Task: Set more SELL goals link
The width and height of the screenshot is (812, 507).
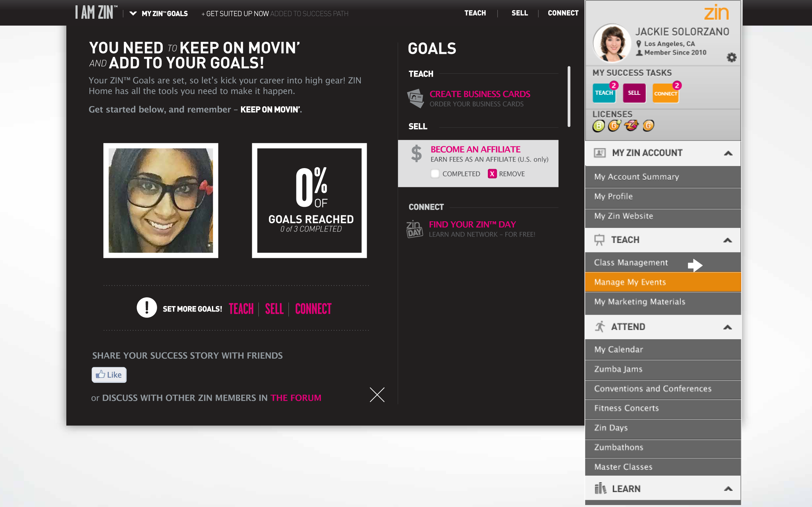Action: pos(274,309)
